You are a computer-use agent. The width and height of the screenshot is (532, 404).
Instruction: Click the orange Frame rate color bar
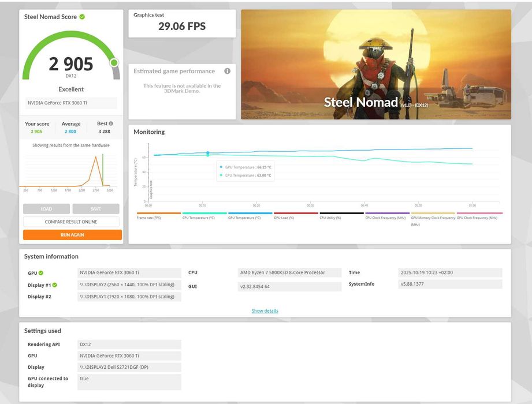pyautogui.click(x=159, y=213)
